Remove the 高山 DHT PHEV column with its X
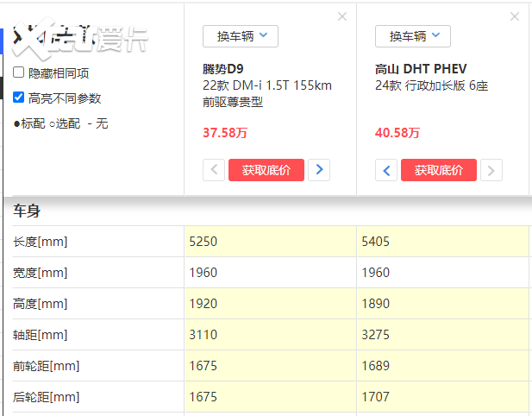Viewport: 532px width, 416px height. pyautogui.click(x=515, y=16)
